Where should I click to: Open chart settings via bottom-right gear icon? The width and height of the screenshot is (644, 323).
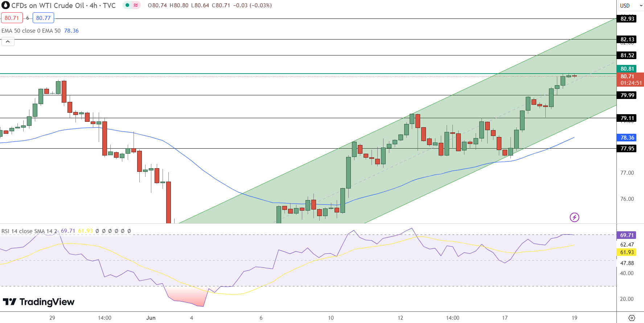pyautogui.click(x=632, y=318)
